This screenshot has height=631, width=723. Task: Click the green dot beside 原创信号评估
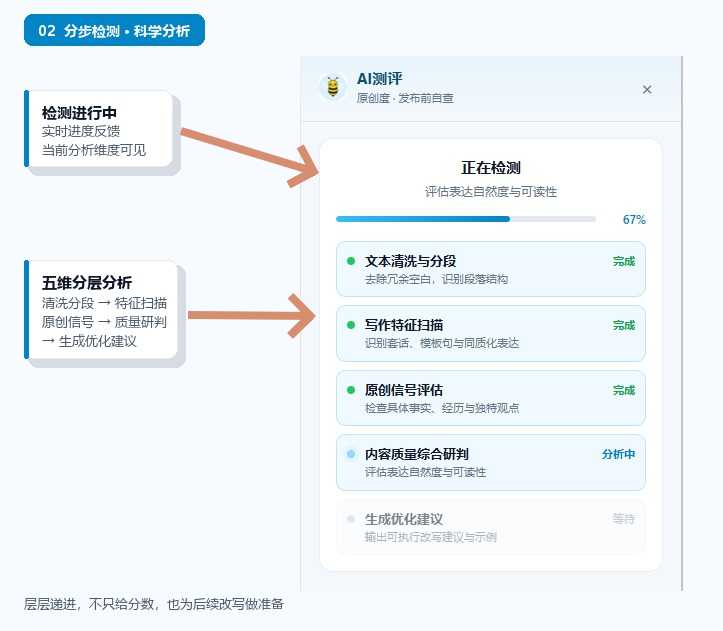(x=351, y=390)
